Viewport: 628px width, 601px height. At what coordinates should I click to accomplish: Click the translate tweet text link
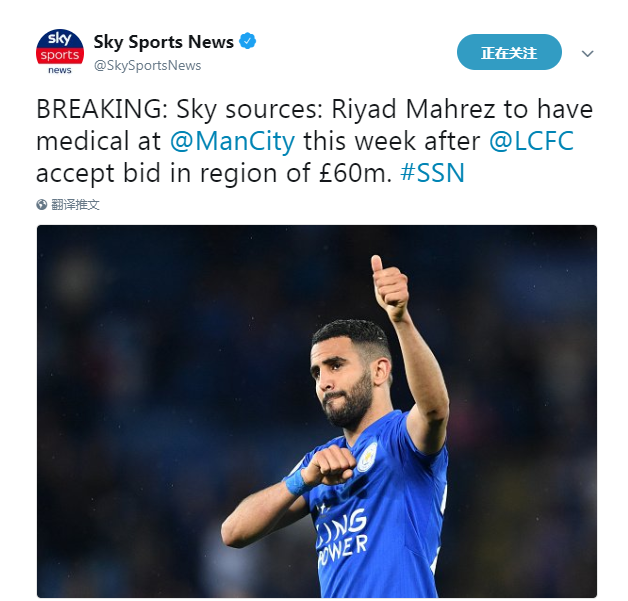(76, 204)
